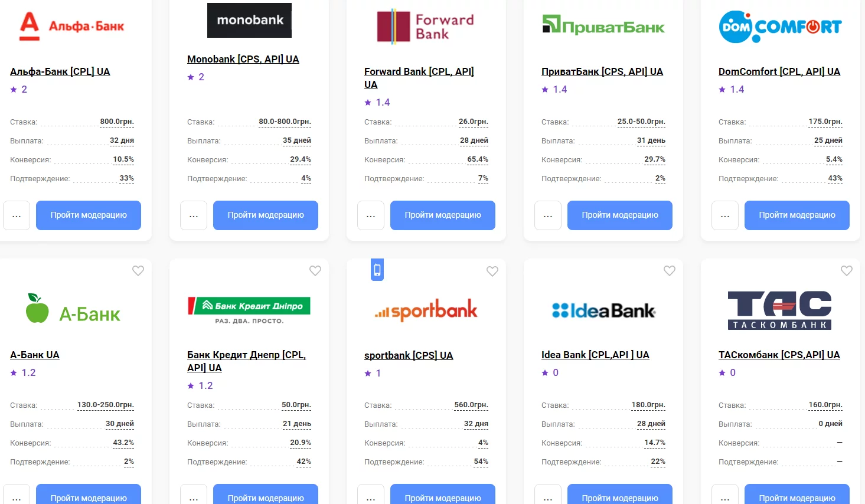Viewport: 865px width, 504px height.
Task: Add sportbank offer to favorites via heart
Action: coord(492,271)
